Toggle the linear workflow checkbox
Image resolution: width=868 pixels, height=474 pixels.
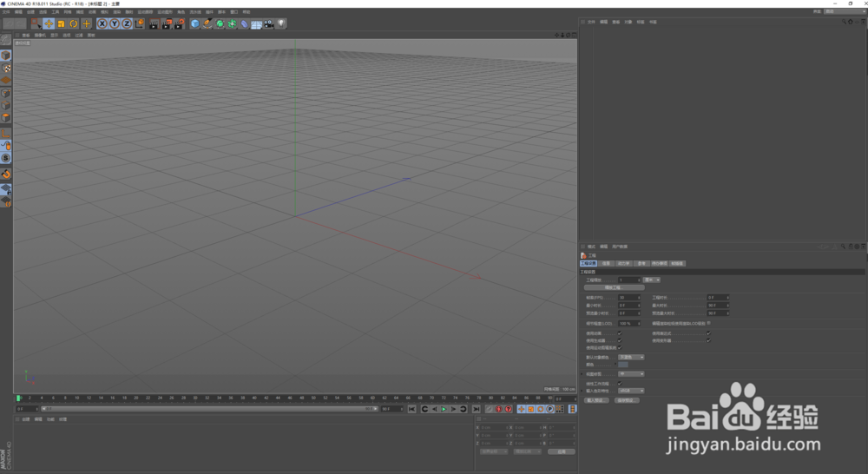click(x=620, y=383)
